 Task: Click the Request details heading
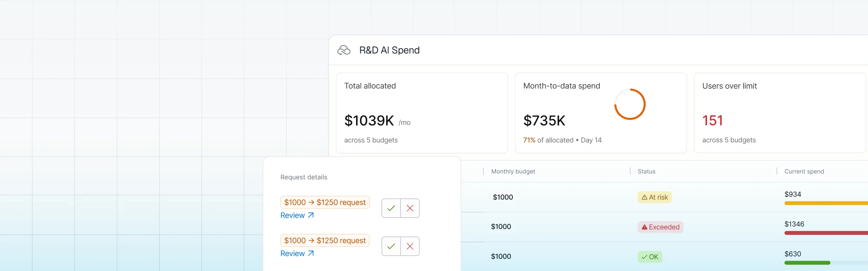(x=304, y=177)
